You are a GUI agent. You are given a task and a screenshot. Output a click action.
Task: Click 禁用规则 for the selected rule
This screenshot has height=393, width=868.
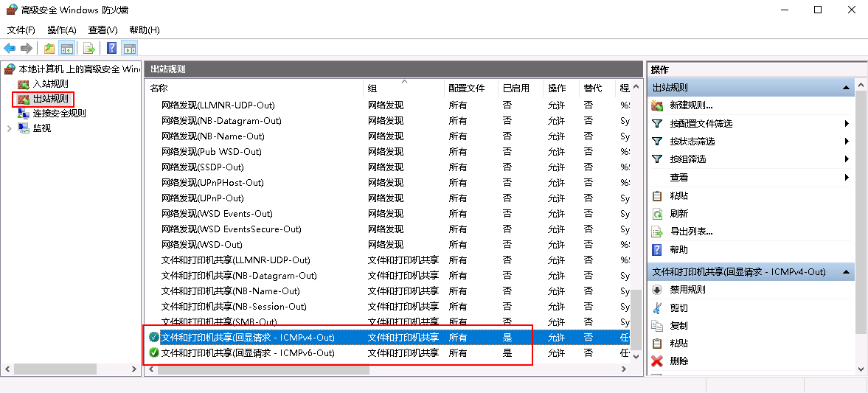click(x=688, y=290)
